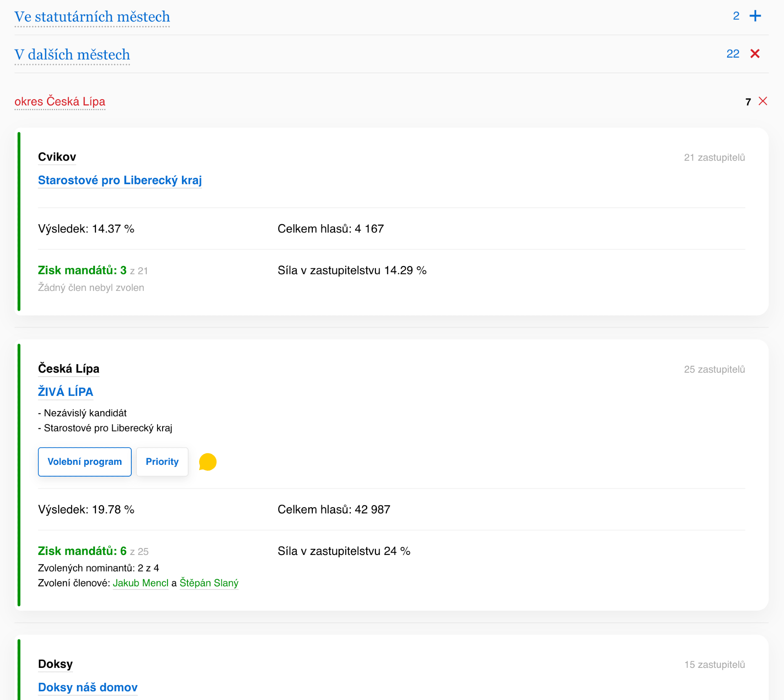Click the Doksy town name
The width and height of the screenshot is (784, 700).
pyautogui.click(x=55, y=664)
